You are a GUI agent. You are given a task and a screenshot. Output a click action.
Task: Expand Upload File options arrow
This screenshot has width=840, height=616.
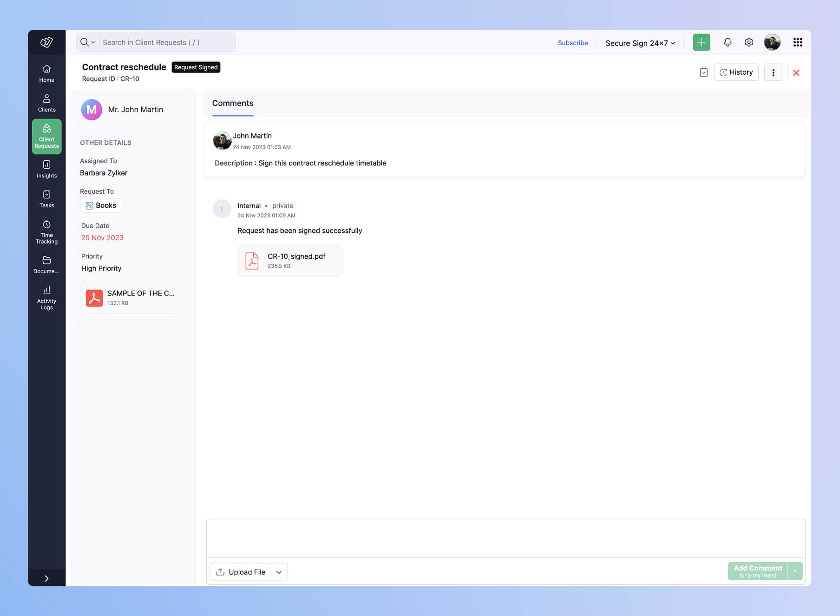coord(279,572)
